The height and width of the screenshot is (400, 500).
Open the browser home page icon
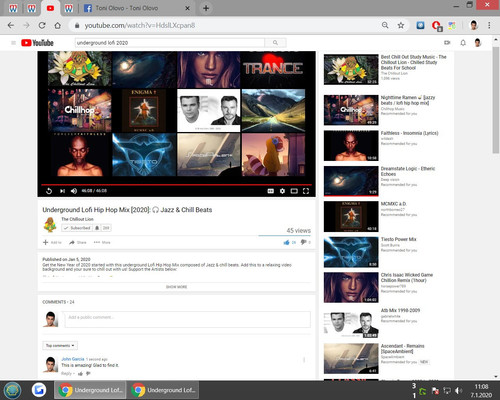click(x=58, y=25)
